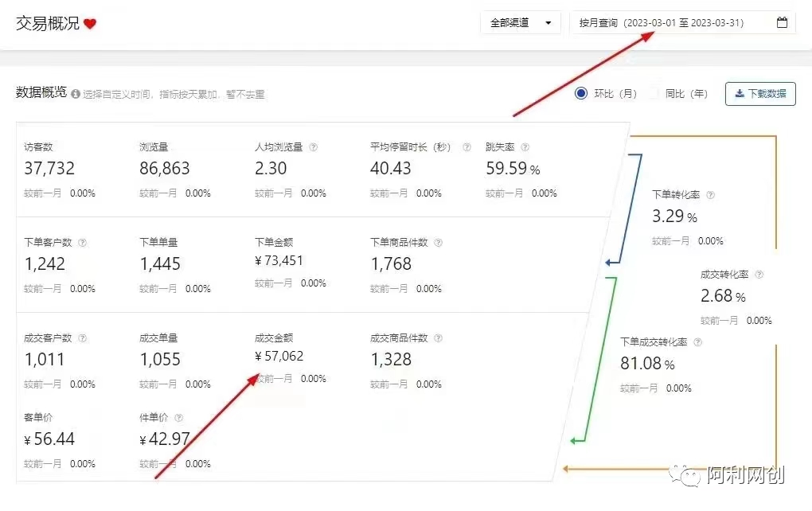Click the 下载数据 download button
This screenshot has width=812, height=511.
point(760,94)
